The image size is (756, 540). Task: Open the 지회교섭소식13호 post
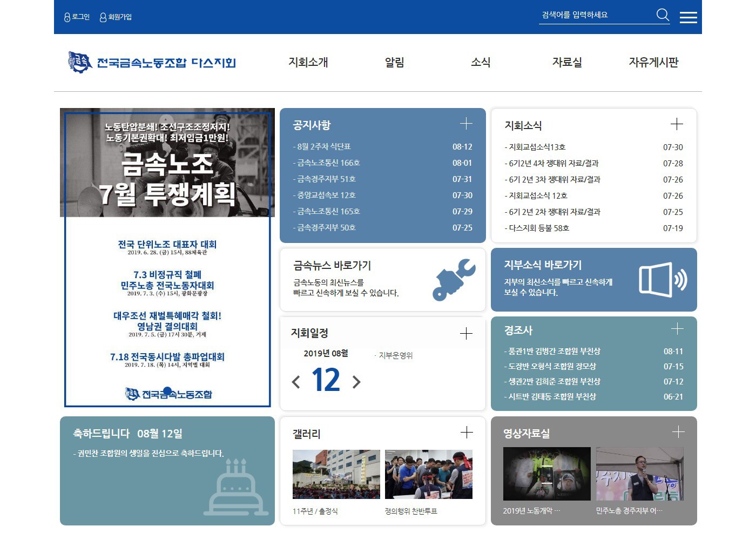[x=537, y=147]
